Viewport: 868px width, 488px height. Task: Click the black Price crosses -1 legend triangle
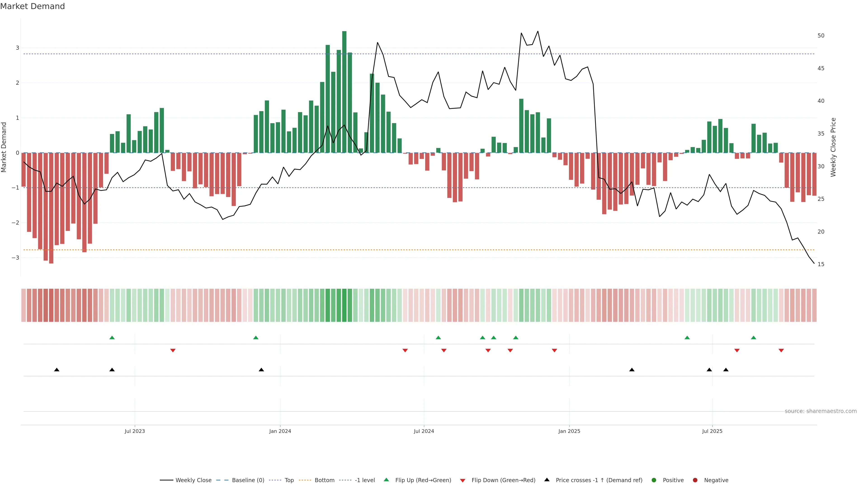(x=547, y=480)
